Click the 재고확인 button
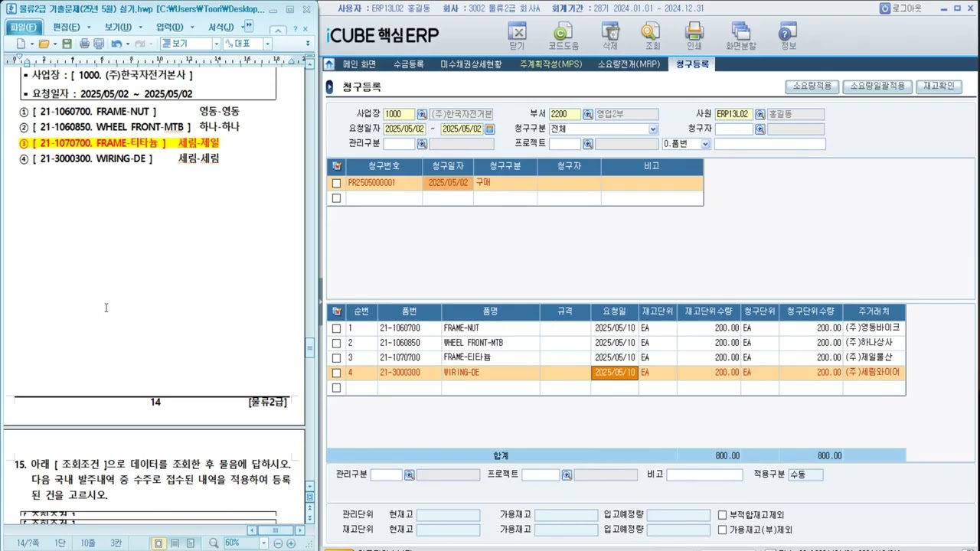Screen dimensions: 980x551 click(939, 86)
